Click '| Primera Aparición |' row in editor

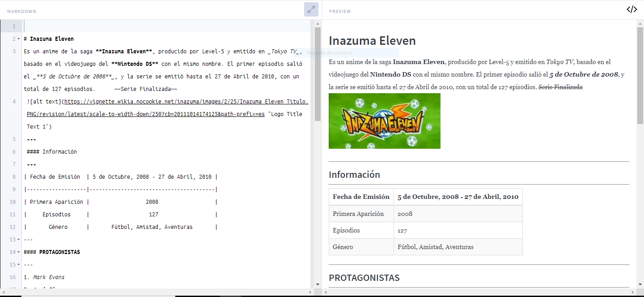[121, 202]
